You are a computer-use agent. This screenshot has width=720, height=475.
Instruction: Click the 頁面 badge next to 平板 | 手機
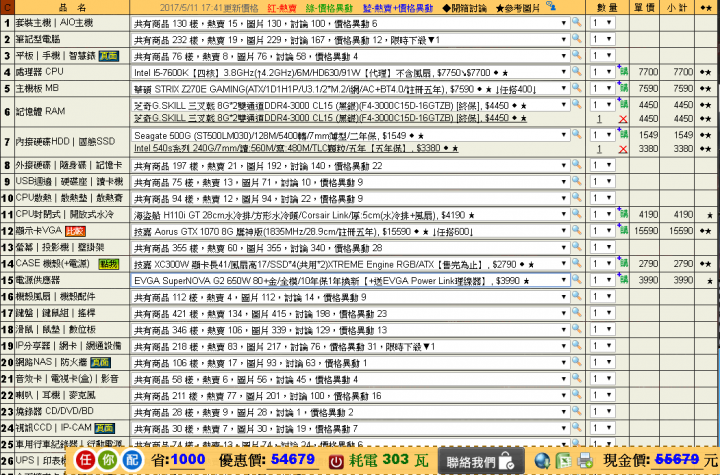coord(108,56)
